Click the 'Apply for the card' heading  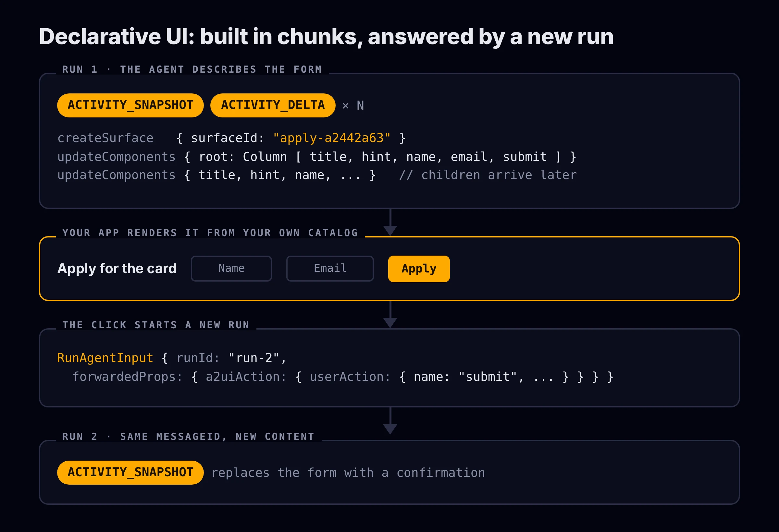coord(117,269)
